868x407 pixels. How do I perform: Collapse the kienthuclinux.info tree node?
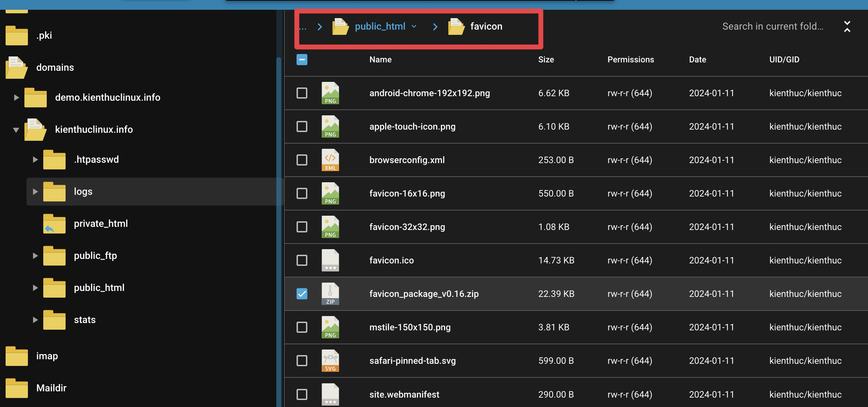(x=16, y=130)
